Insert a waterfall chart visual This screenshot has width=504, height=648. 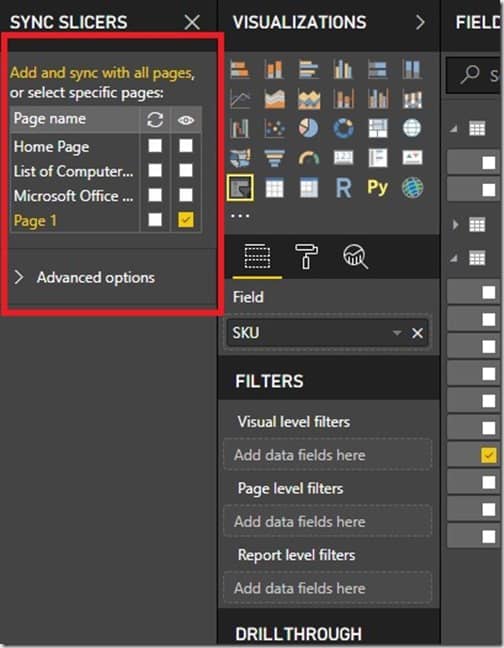pos(240,129)
